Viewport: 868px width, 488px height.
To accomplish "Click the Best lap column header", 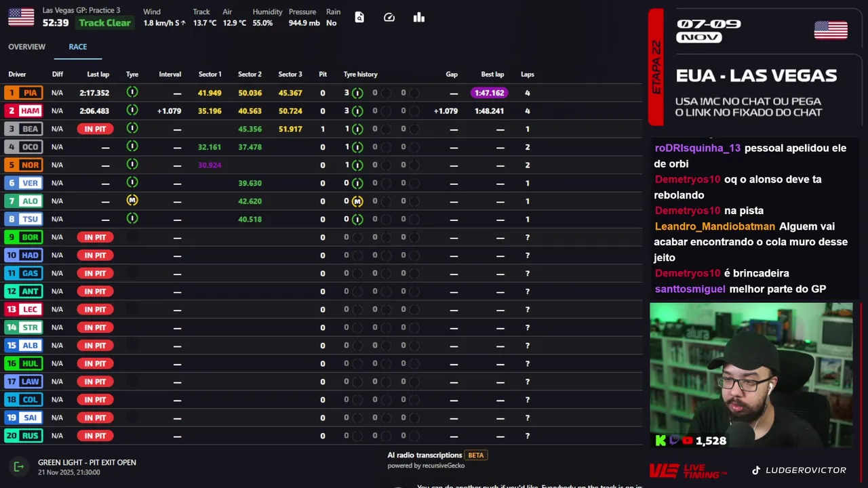I will click(492, 75).
